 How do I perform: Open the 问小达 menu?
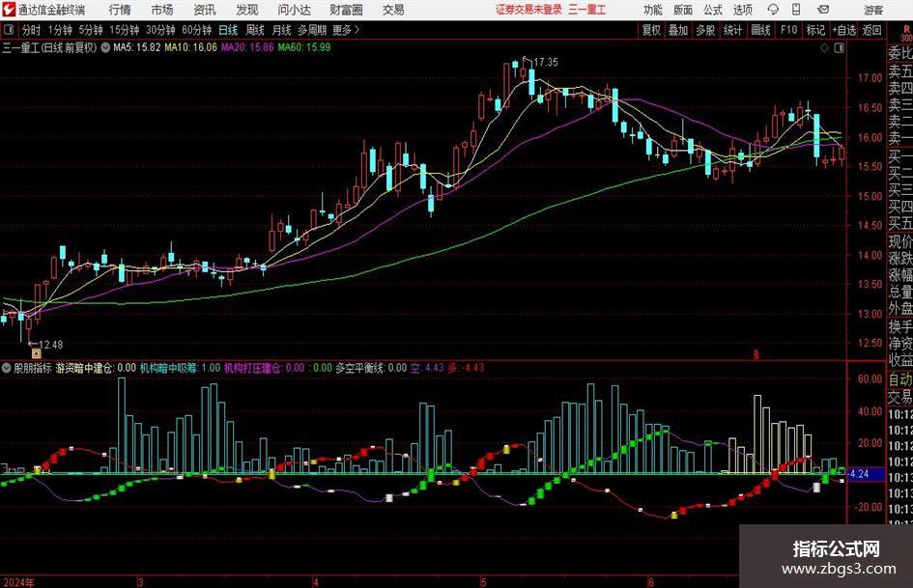coord(294,10)
